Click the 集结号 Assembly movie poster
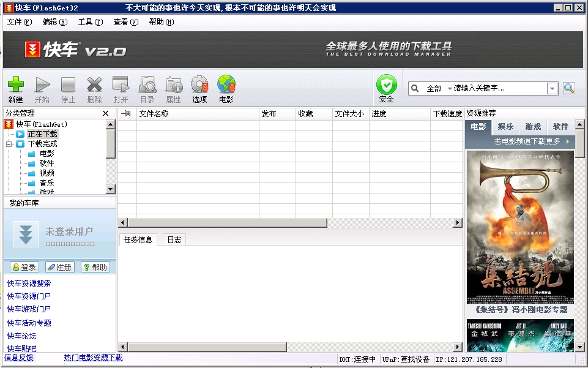The height and width of the screenshot is (368, 588). coord(520,227)
